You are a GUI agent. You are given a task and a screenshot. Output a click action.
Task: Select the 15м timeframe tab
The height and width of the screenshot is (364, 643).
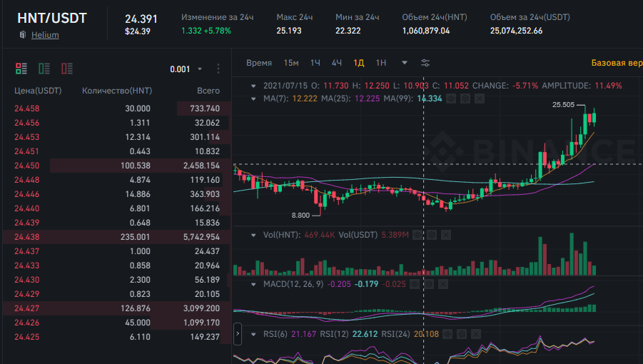point(291,63)
